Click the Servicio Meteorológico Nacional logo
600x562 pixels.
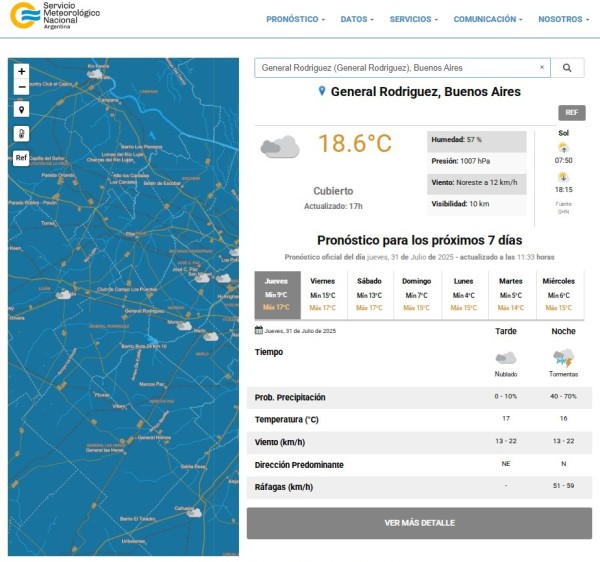[55, 16]
